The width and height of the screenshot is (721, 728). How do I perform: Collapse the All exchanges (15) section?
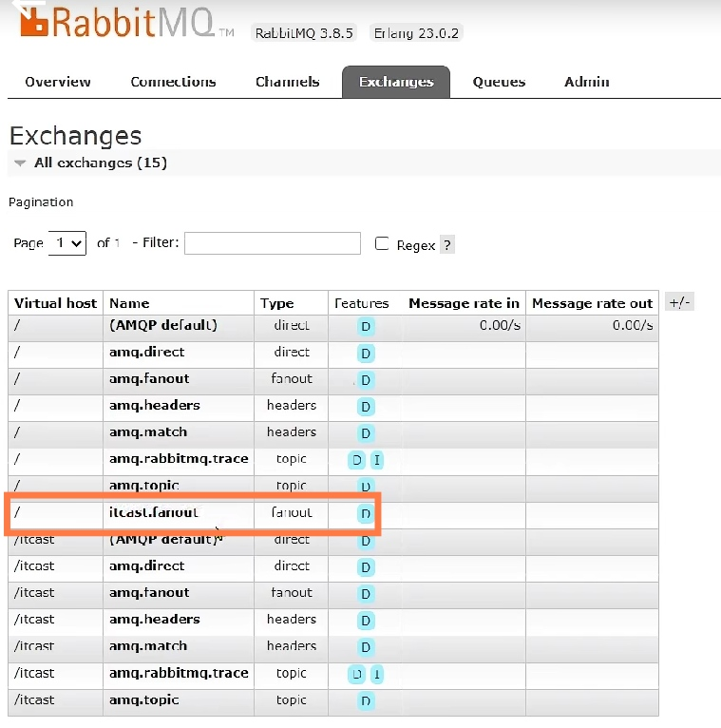tap(100, 163)
